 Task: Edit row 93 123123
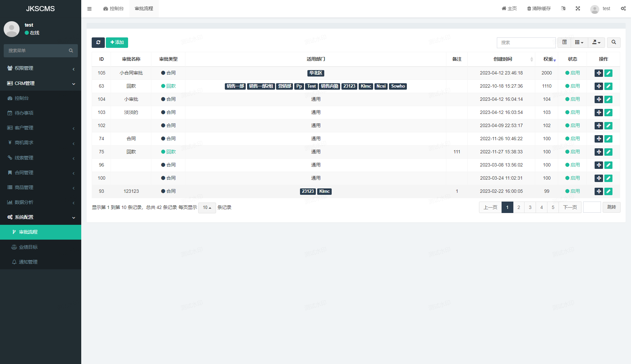(x=608, y=191)
